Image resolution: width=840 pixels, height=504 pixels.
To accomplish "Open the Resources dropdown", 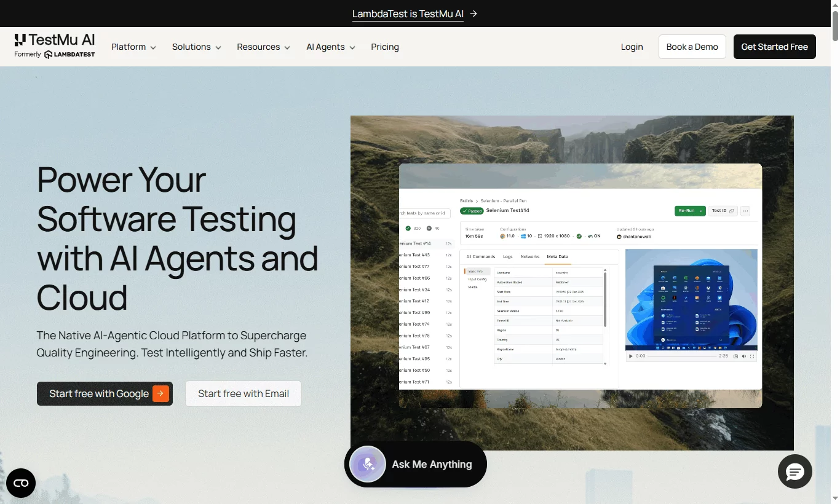I will click(263, 47).
